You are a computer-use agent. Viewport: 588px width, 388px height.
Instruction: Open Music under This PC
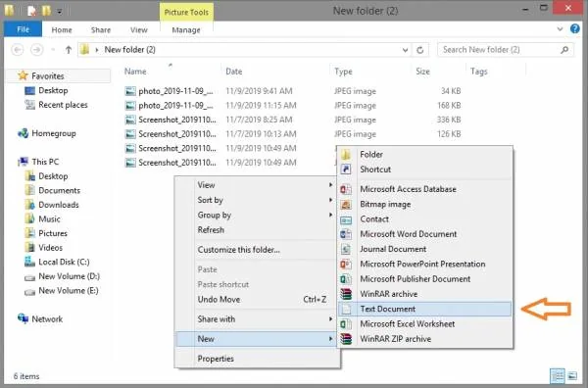click(49, 218)
